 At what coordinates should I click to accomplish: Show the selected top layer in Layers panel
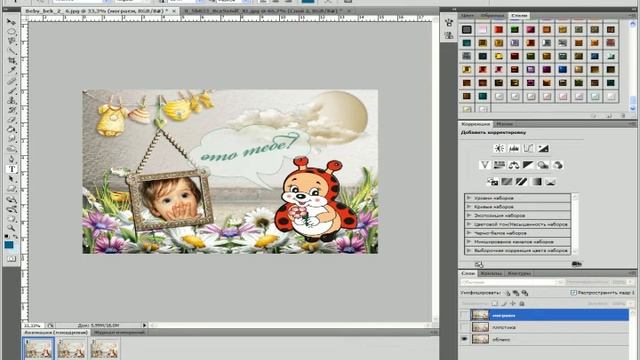pyautogui.click(x=464, y=315)
